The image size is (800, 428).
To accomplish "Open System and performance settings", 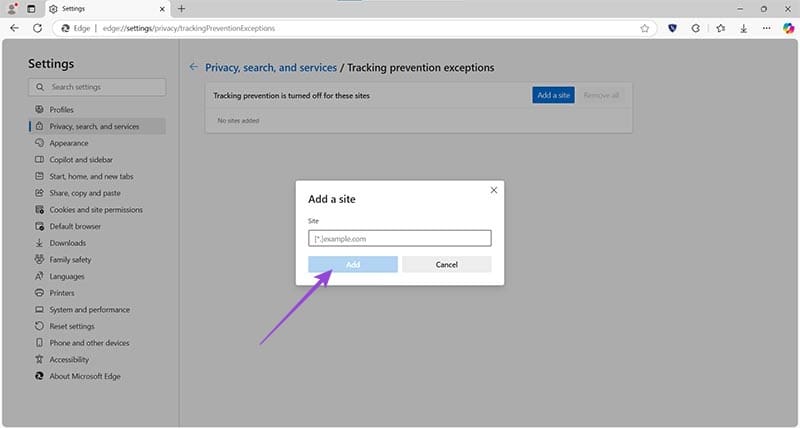I will pyautogui.click(x=89, y=310).
